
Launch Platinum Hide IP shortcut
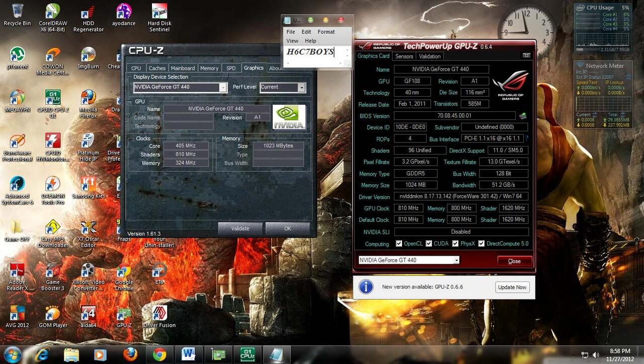point(88,147)
